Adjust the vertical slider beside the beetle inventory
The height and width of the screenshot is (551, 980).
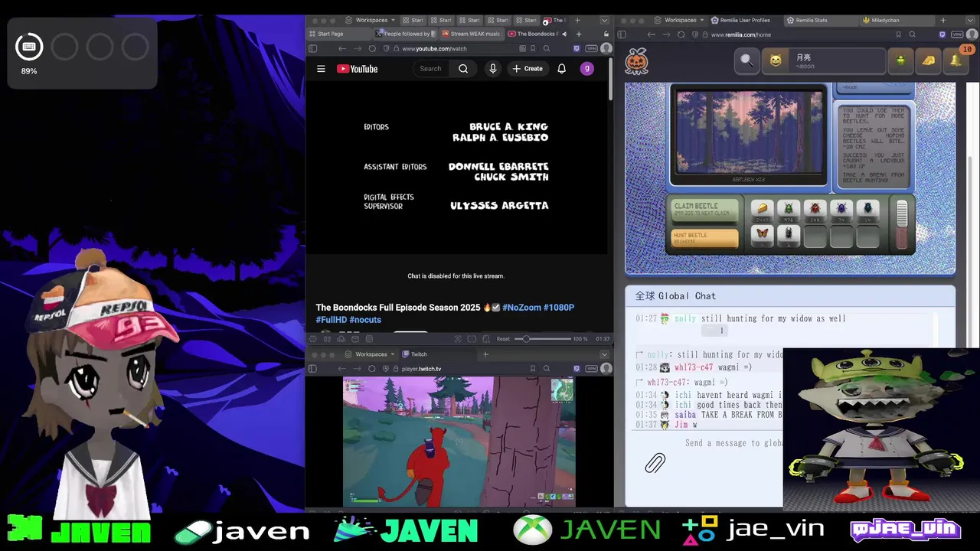[902, 224]
